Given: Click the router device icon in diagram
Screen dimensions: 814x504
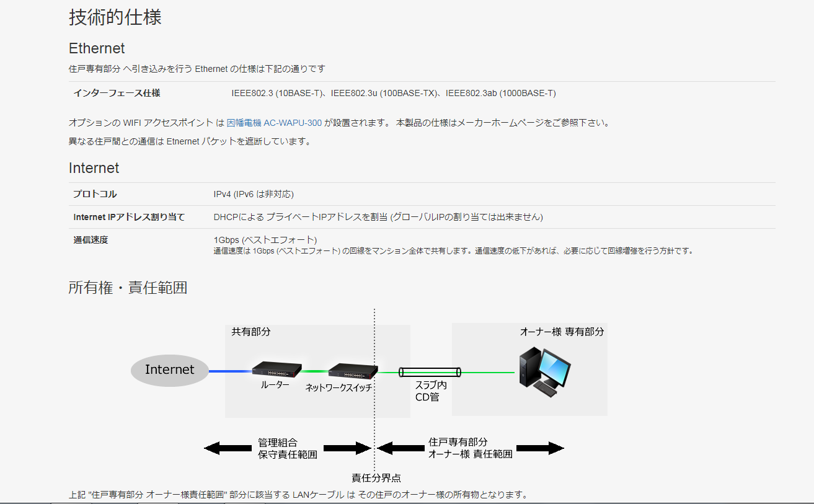Looking at the screenshot, I should (x=276, y=369).
